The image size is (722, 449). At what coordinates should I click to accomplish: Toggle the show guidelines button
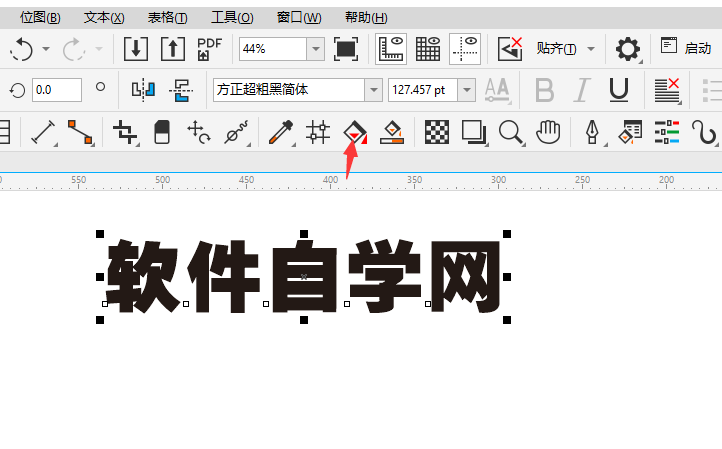[x=465, y=49]
